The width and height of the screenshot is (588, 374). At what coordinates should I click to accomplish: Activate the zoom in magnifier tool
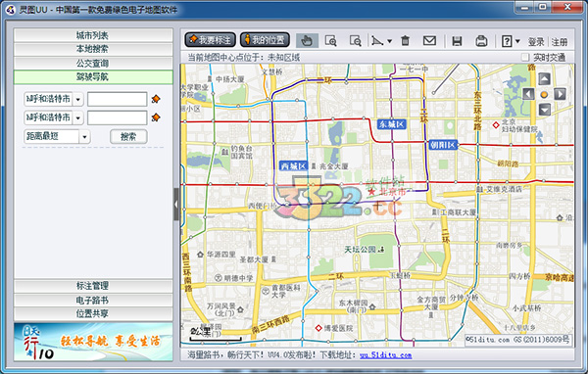pyautogui.click(x=331, y=40)
